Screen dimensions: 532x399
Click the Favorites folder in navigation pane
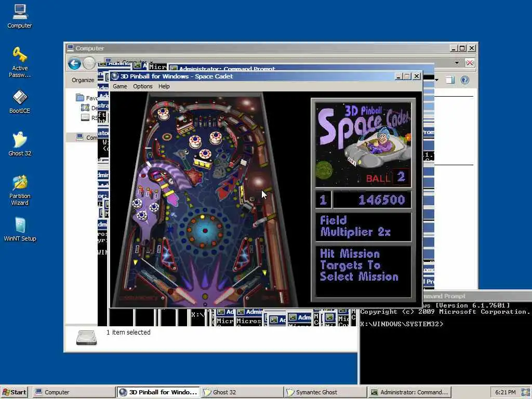pyautogui.click(x=87, y=98)
